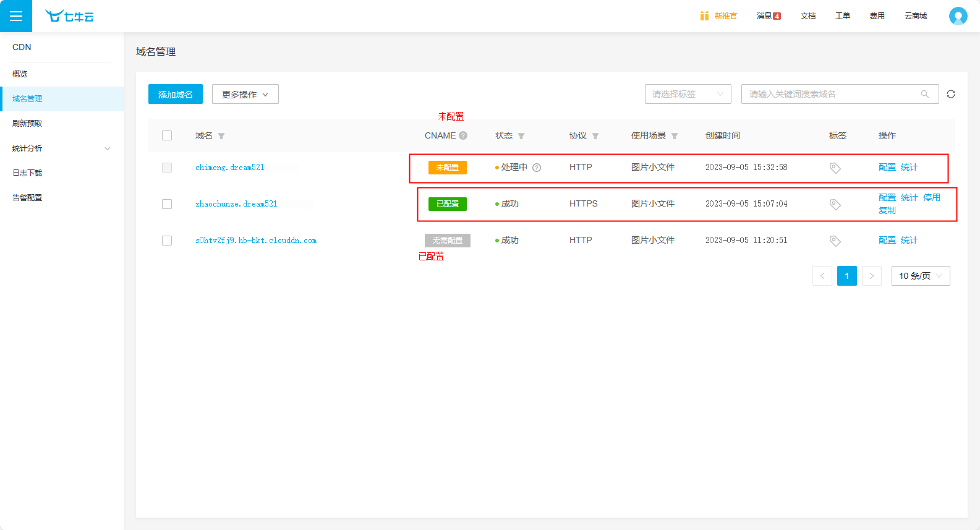The height and width of the screenshot is (530, 980).
Task: Select 域名管理 in the sidebar
Action: [62, 99]
